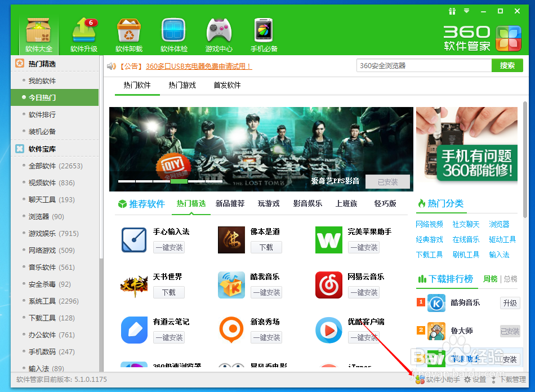This screenshot has height=392, width=535.
Task: Click the 网易云音乐 app icon
Action: pos(328,285)
